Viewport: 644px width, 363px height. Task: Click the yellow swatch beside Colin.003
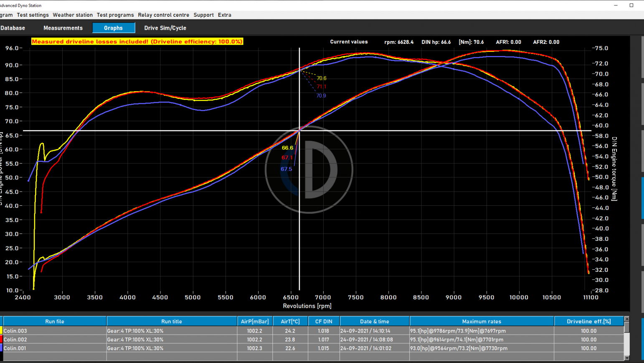click(1, 331)
